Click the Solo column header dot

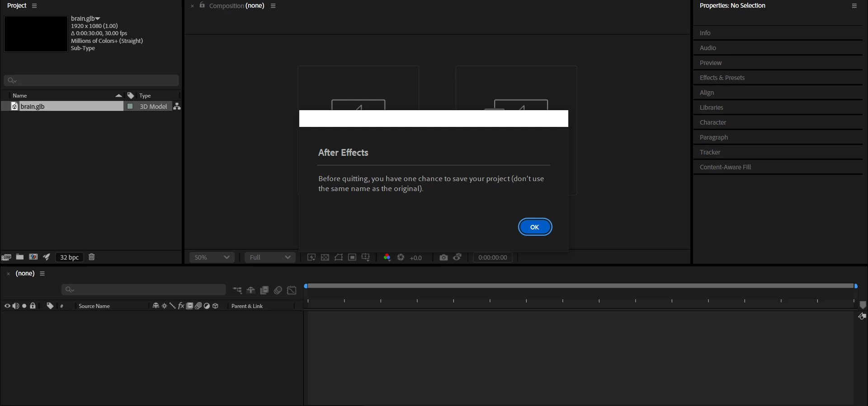(x=24, y=306)
